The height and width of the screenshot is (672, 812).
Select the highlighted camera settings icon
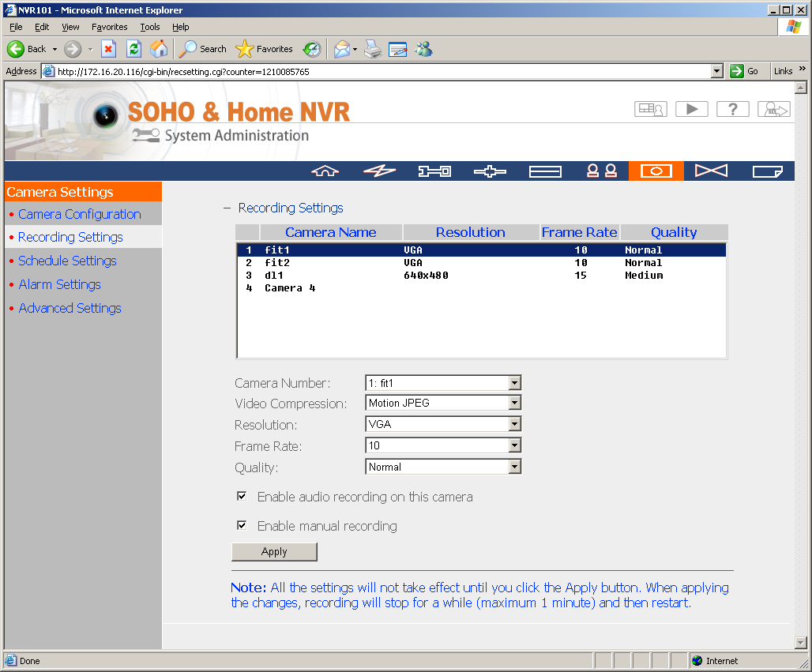point(656,171)
